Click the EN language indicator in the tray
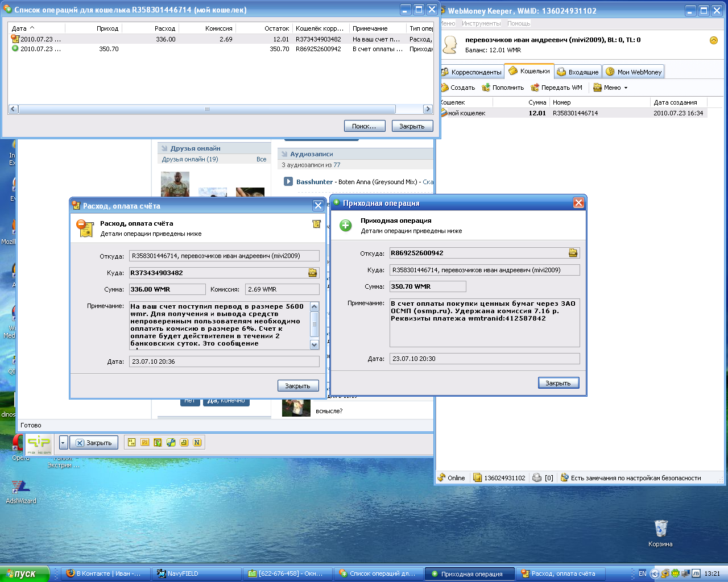Image resolution: width=728 pixels, height=582 pixels. tap(642, 573)
